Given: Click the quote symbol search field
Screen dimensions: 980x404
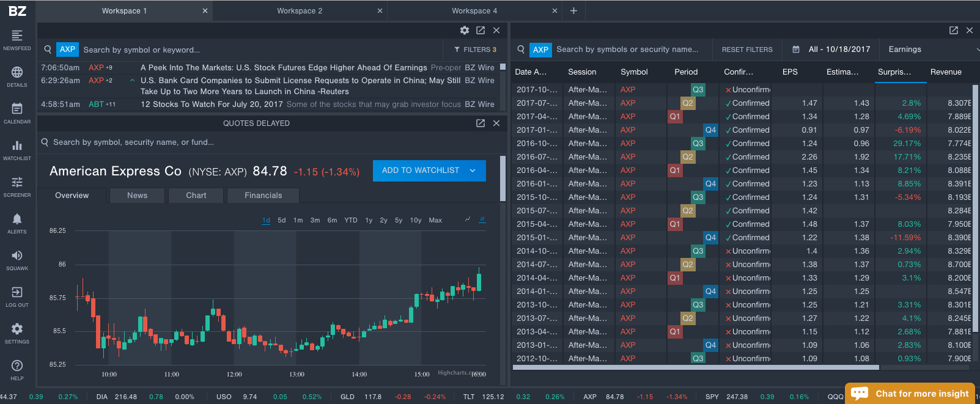Looking at the screenshot, I should 269,142.
